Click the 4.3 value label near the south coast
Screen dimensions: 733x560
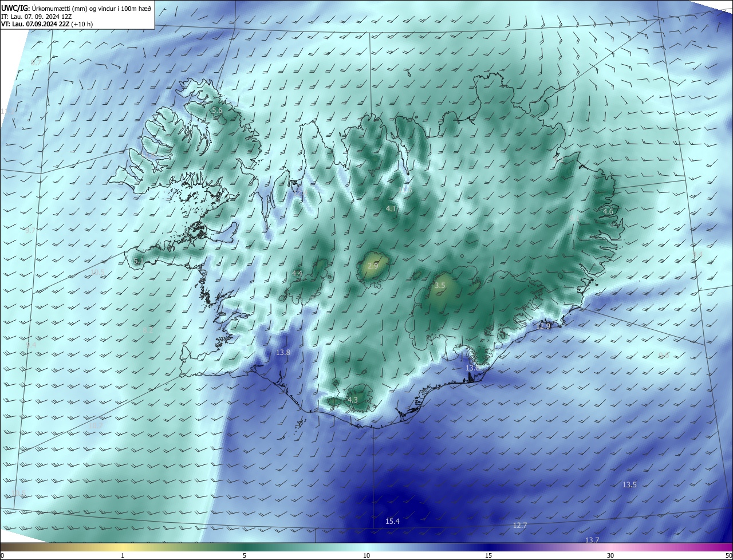(x=353, y=400)
